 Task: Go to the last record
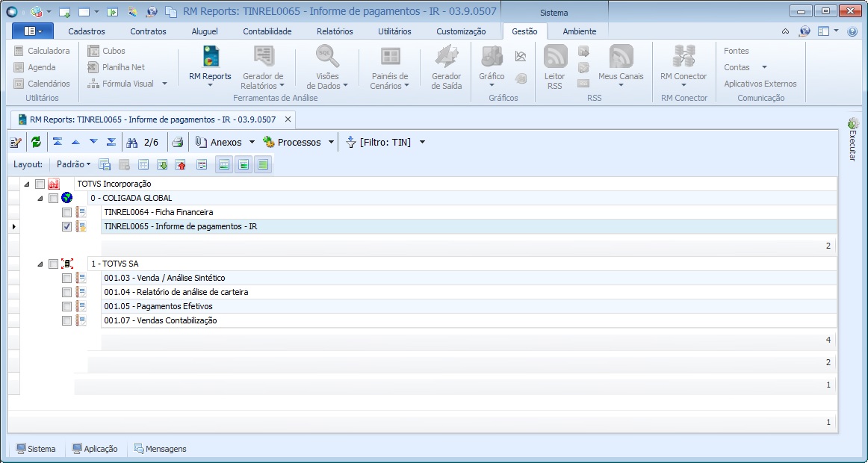111,142
